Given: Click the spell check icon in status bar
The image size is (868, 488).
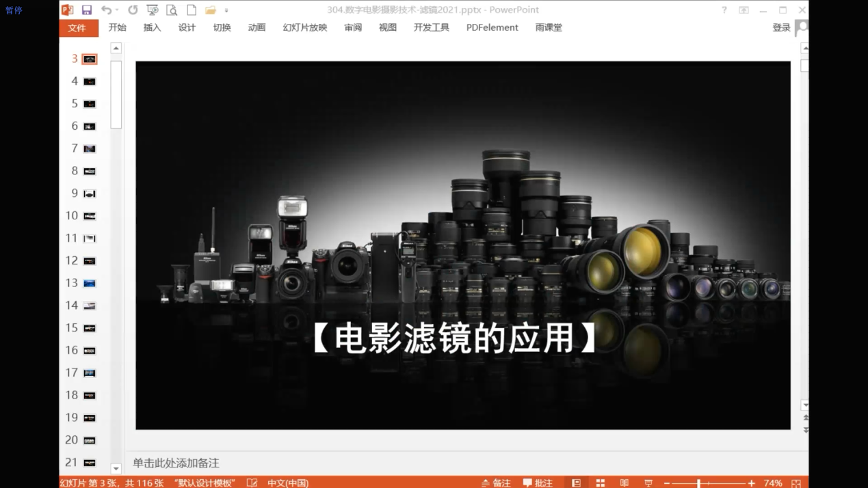Looking at the screenshot, I should pyautogui.click(x=252, y=483).
